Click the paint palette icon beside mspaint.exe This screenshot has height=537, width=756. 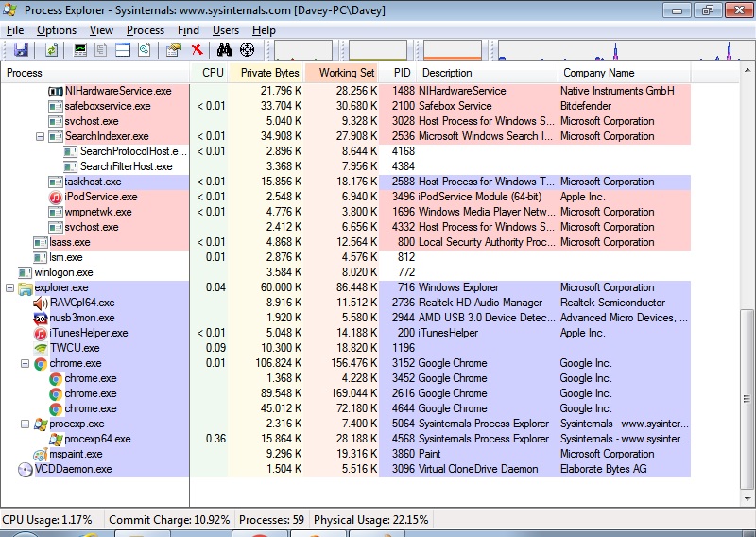(x=41, y=454)
